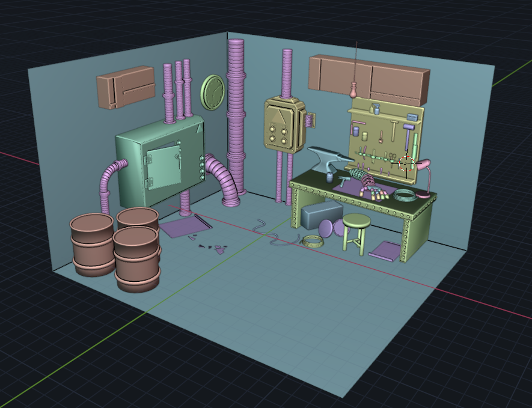Select the spray bottle on the pegboard shelf
Viewport: 532px width, 408px height.
tap(376, 109)
